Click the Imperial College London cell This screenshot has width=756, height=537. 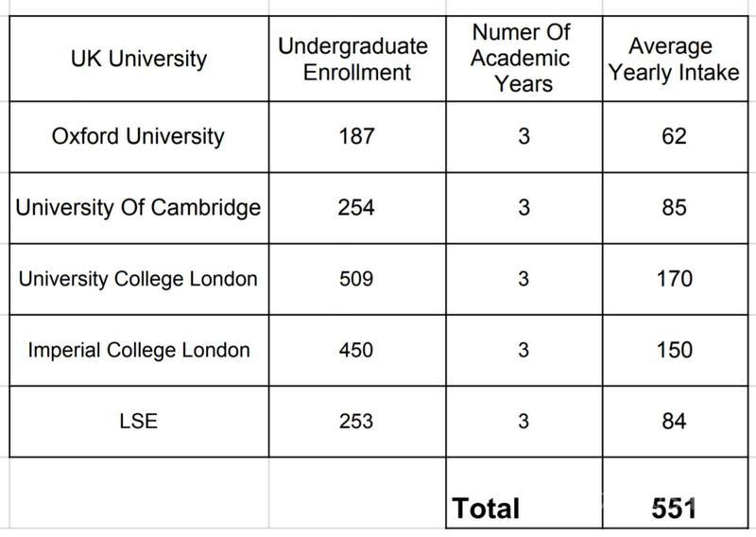138,350
